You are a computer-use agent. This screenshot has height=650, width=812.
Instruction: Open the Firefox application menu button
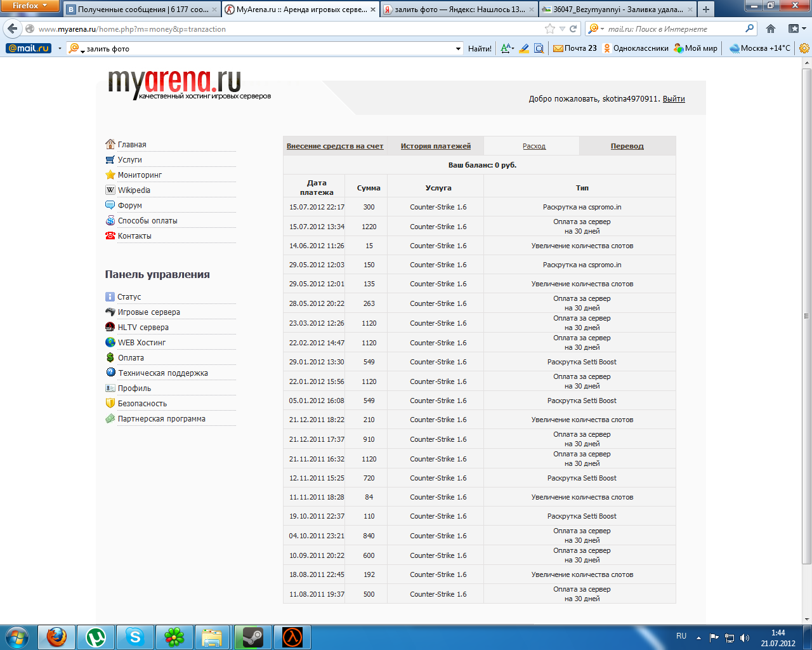pyautogui.click(x=30, y=6)
